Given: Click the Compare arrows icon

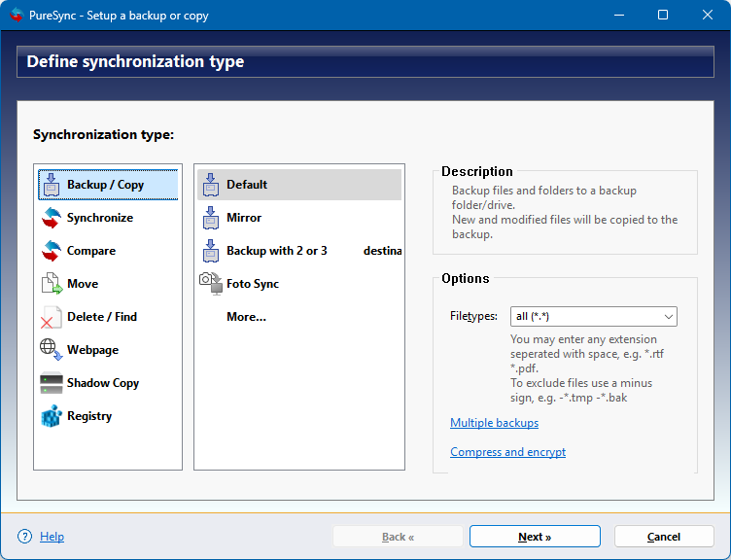Looking at the screenshot, I should pos(52,251).
